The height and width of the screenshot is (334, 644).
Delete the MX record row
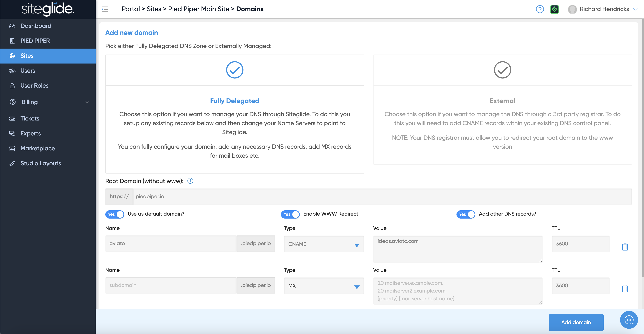coord(625,288)
